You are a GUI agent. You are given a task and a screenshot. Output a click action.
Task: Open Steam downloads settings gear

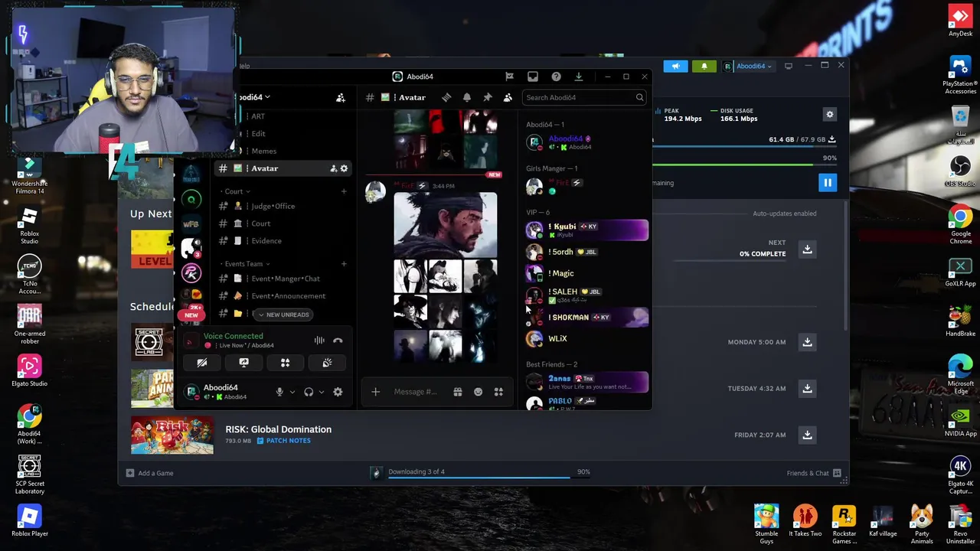click(829, 115)
